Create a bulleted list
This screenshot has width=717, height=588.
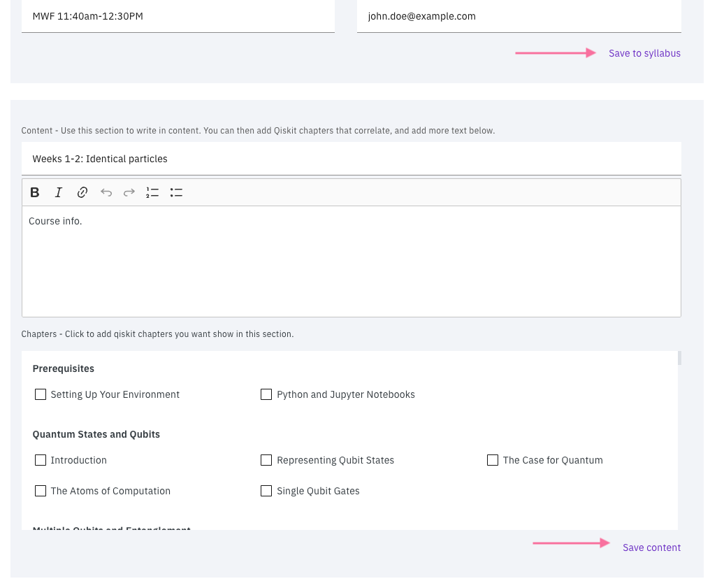tap(176, 192)
